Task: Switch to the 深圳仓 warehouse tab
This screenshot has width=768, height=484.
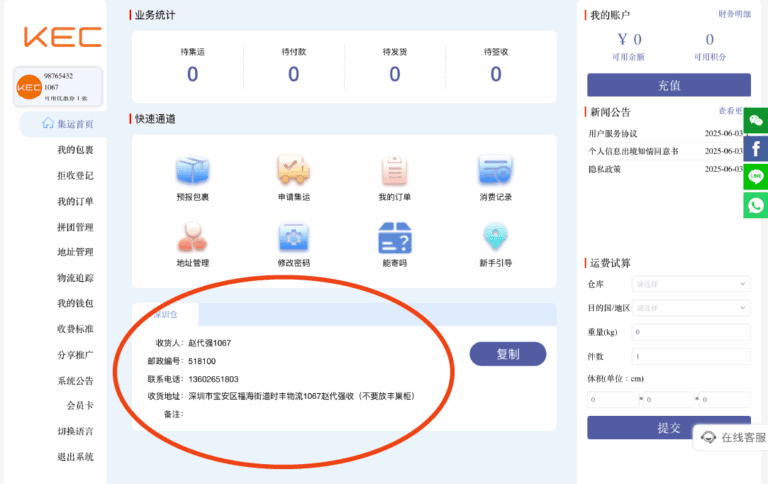Action: coord(165,314)
